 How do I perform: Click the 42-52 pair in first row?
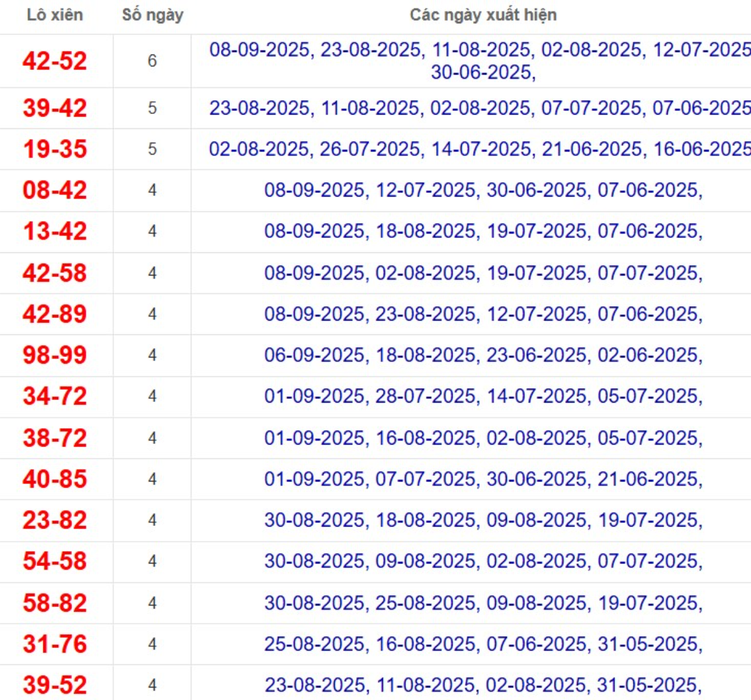click(x=55, y=61)
